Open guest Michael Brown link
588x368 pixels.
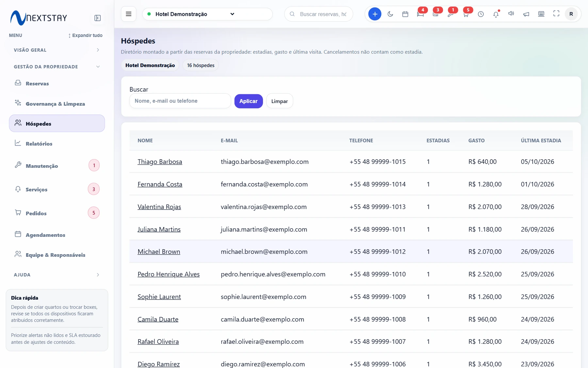159,252
